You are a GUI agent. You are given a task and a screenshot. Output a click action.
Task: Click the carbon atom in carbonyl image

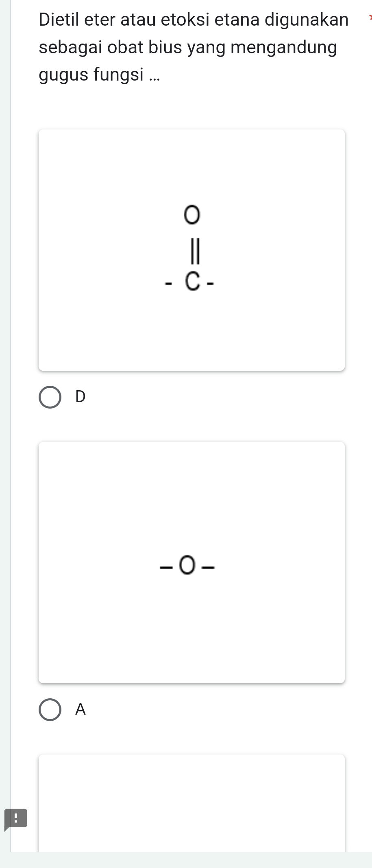click(192, 282)
